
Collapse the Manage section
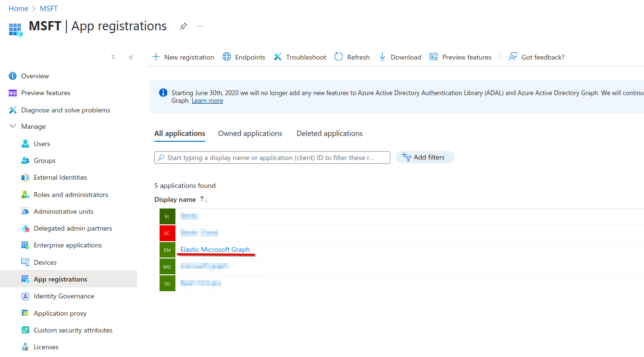pos(12,126)
